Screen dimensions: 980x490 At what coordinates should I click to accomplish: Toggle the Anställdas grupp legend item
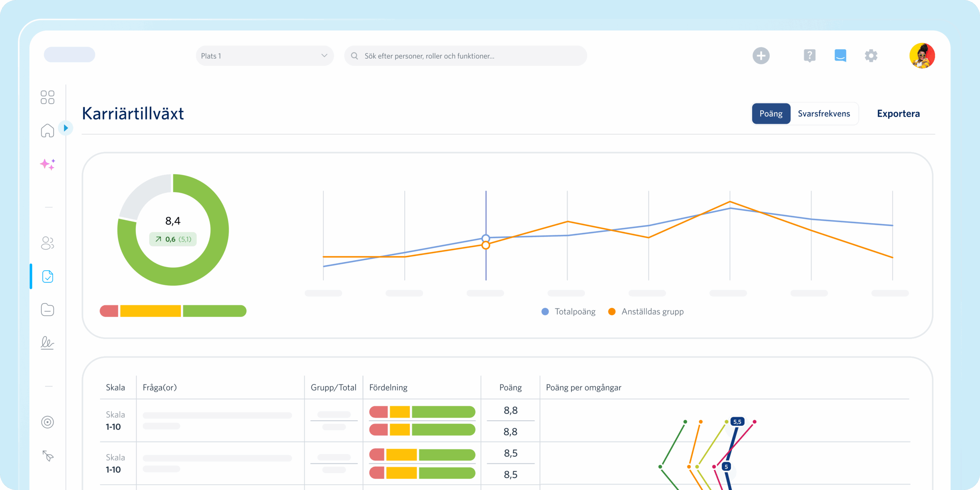646,312
